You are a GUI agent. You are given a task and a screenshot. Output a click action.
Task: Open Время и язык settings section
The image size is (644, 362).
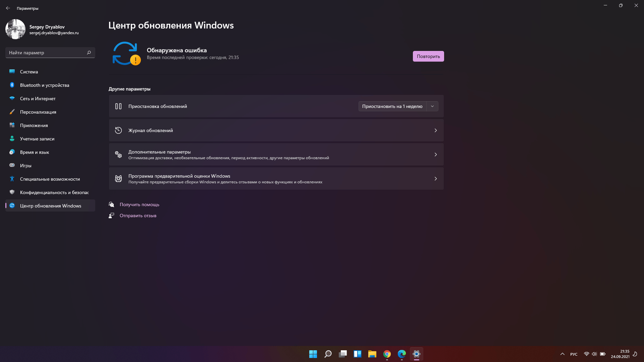(x=50, y=152)
